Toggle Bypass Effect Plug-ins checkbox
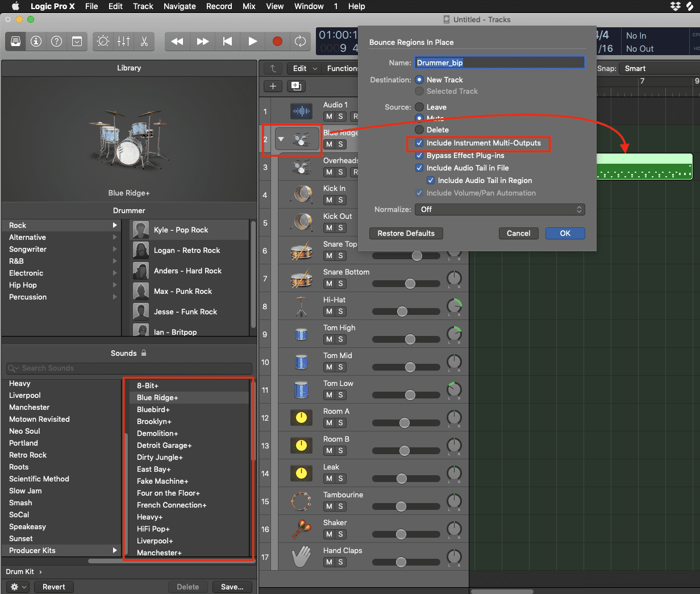This screenshot has height=594, width=700. point(419,156)
